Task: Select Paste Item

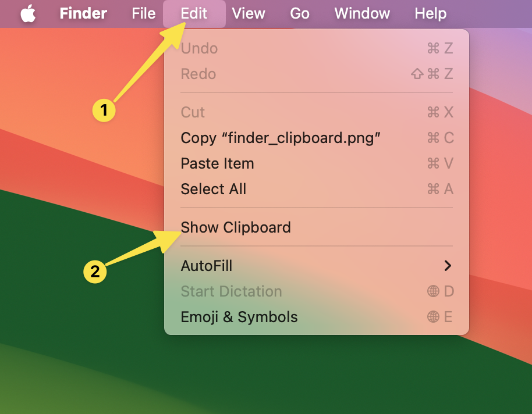Action: [217, 163]
